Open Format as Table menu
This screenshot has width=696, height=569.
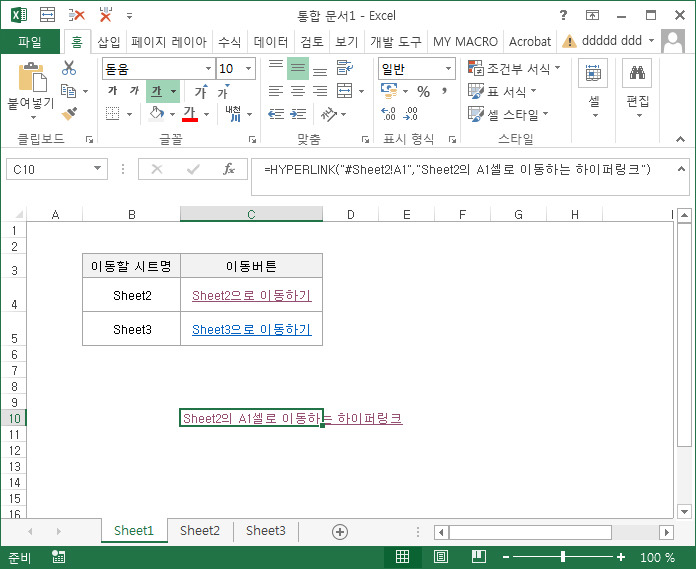tap(502, 91)
